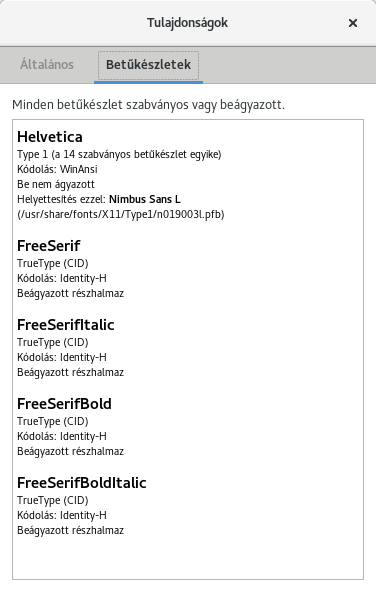Select the Helvetica font heading

50,137
